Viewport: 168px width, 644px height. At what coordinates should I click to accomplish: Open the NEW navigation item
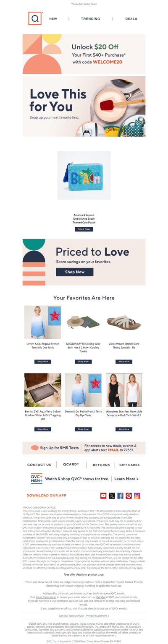click(x=53, y=19)
